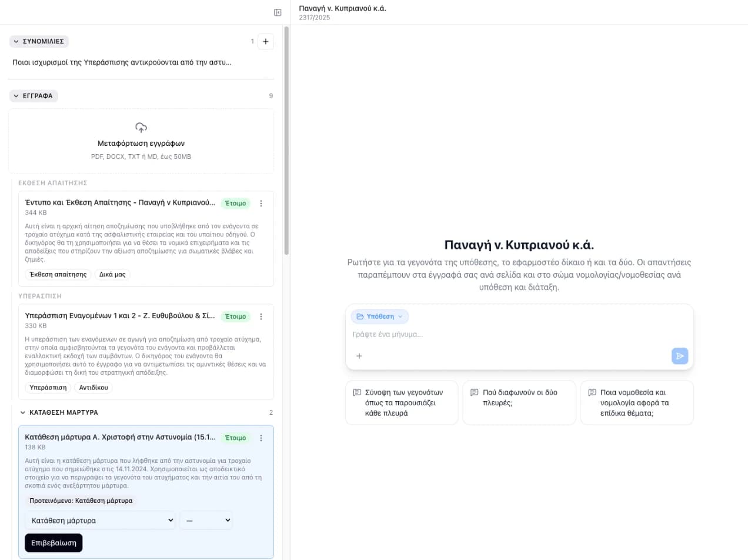Click the Έκθεση απαίτησης tag
The height and width of the screenshot is (560, 748).
click(x=58, y=275)
